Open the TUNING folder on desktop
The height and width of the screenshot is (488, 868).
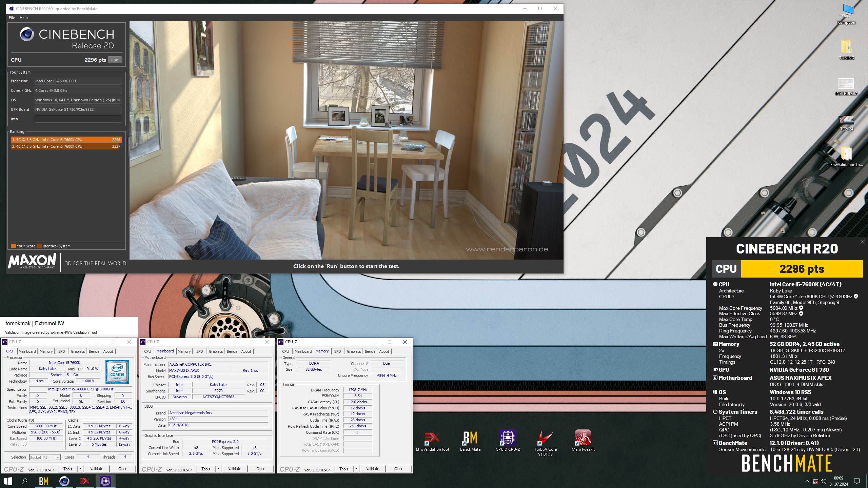(846, 49)
